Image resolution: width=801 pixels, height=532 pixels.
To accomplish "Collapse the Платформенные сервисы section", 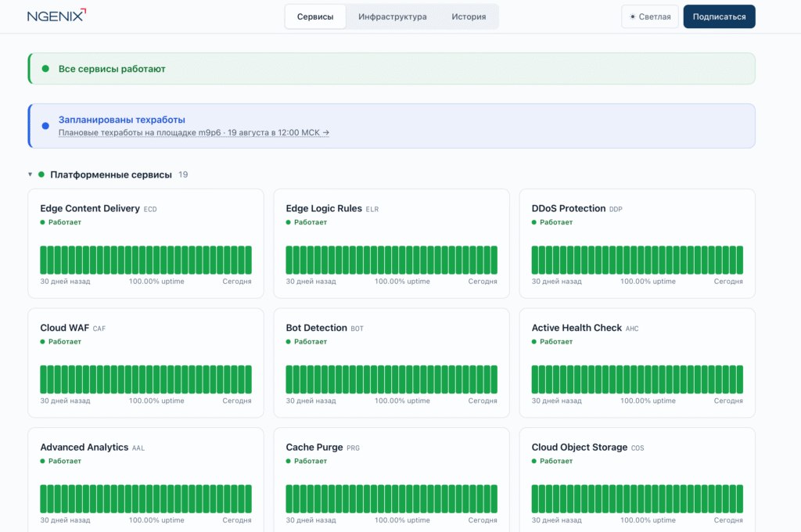I will [31, 174].
